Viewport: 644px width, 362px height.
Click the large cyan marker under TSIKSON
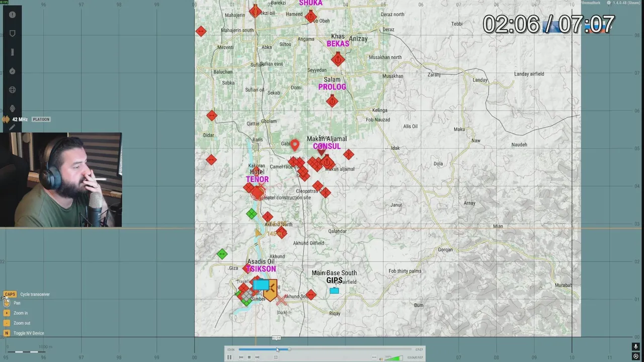261,285
